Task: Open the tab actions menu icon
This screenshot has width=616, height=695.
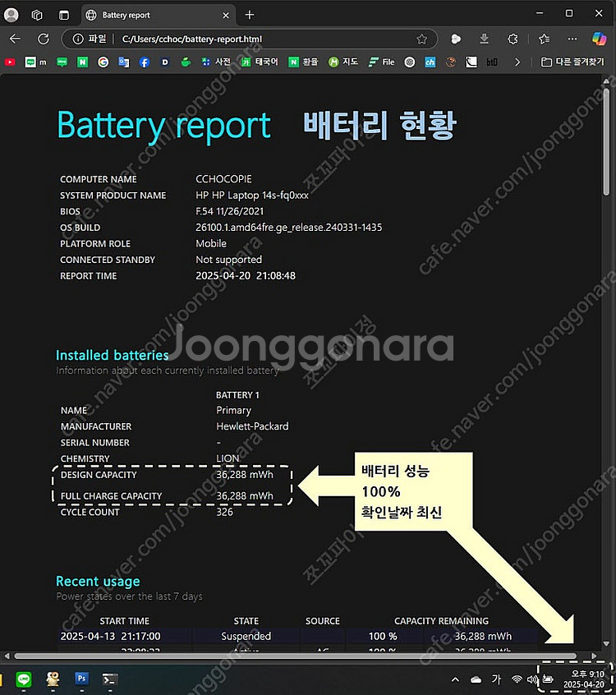Action: [x=64, y=15]
